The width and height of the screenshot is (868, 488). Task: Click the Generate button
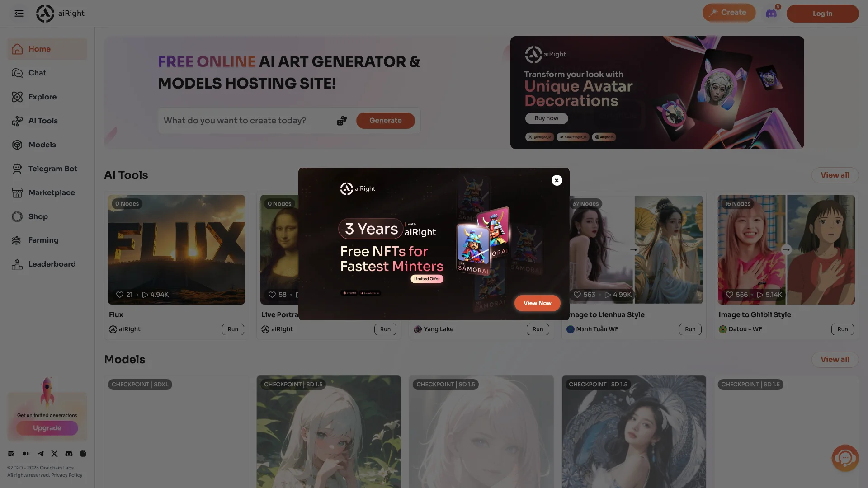point(386,120)
